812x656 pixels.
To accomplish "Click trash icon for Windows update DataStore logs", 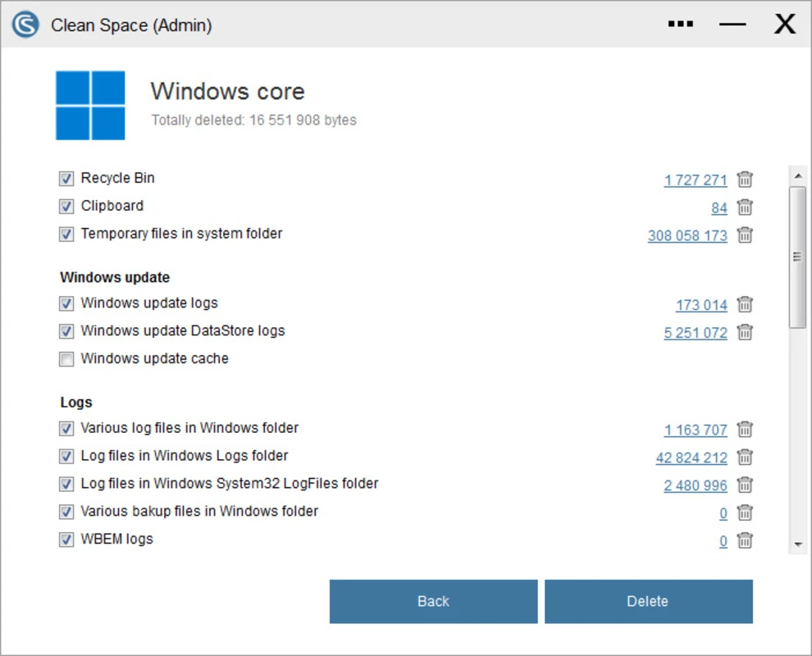I will [745, 333].
